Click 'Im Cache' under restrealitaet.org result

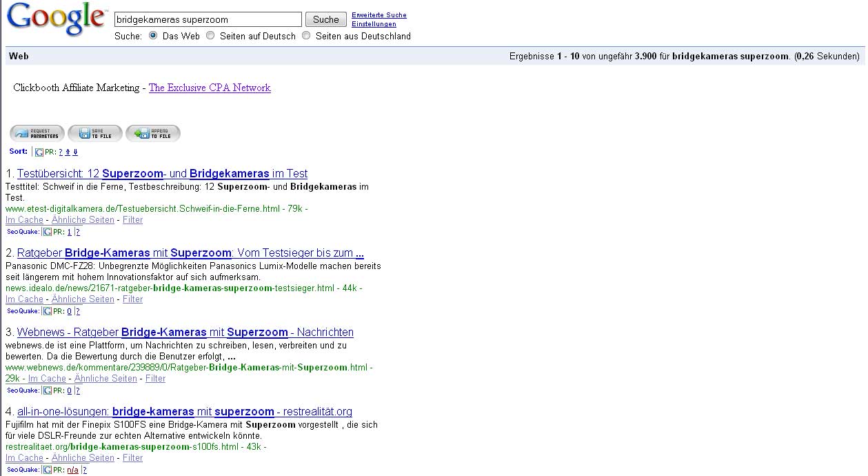click(24, 458)
